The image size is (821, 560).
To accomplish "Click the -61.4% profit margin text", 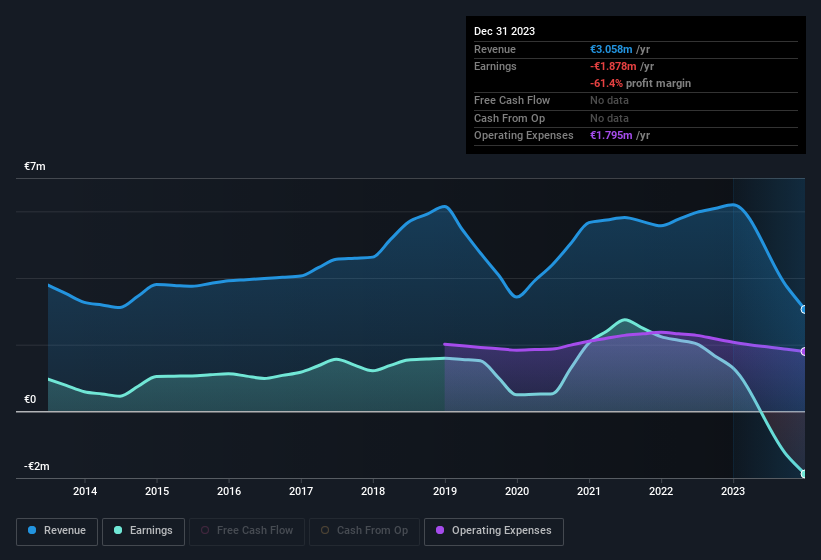I will (640, 83).
